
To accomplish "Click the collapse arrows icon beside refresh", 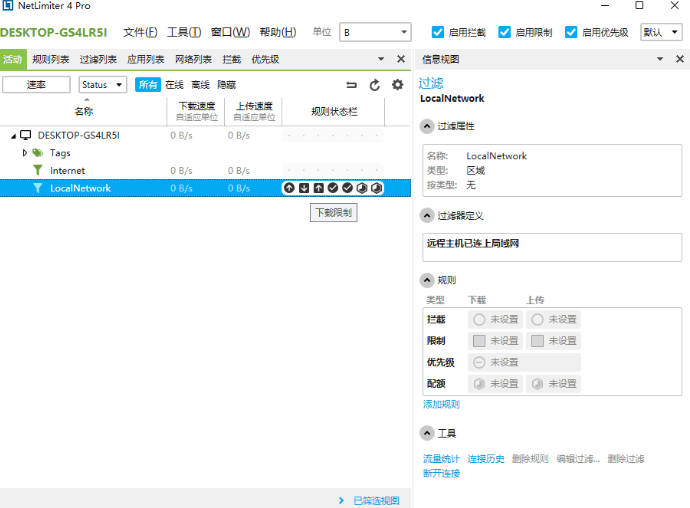I will (x=351, y=85).
